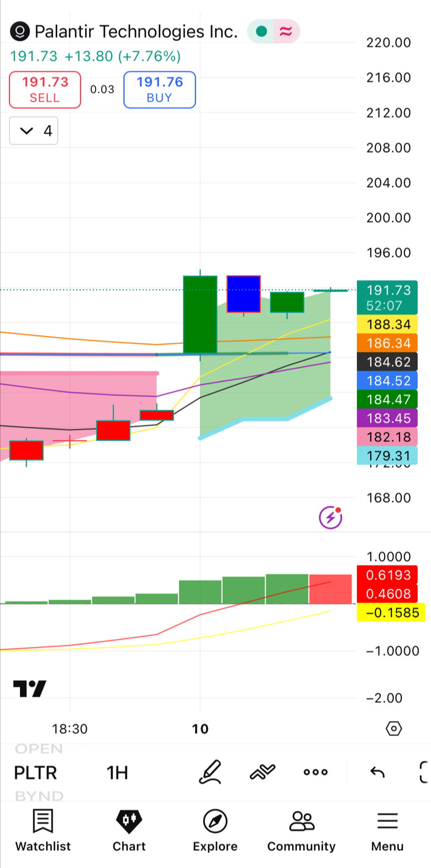This screenshot has width=431, height=868.
Task: Open the drawing tools pen icon
Action: pos(210,772)
